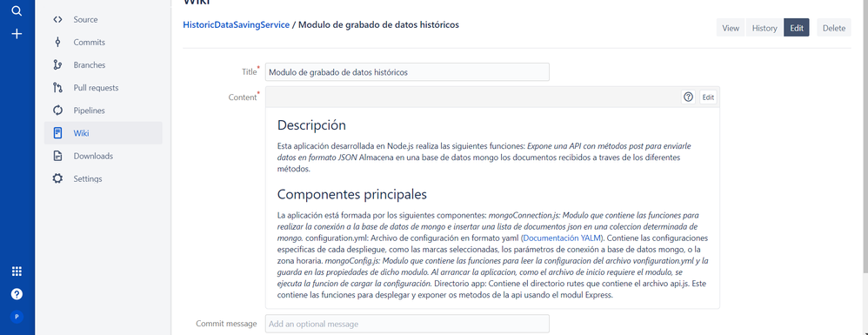Open HistoricDataSavingService breadcrumb link
This screenshot has height=335, width=868.
point(237,25)
